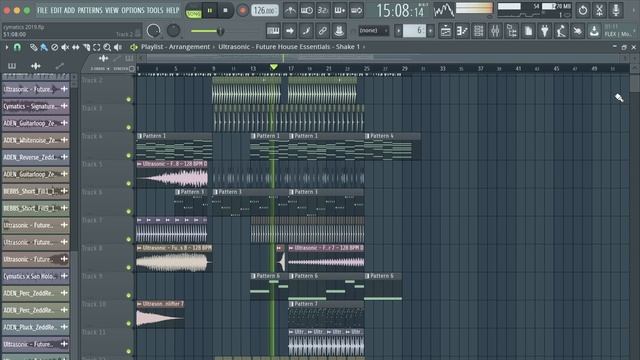Image resolution: width=640 pixels, height=360 pixels.
Task: Mute Track 2 with its green dot
Action: point(129,99)
